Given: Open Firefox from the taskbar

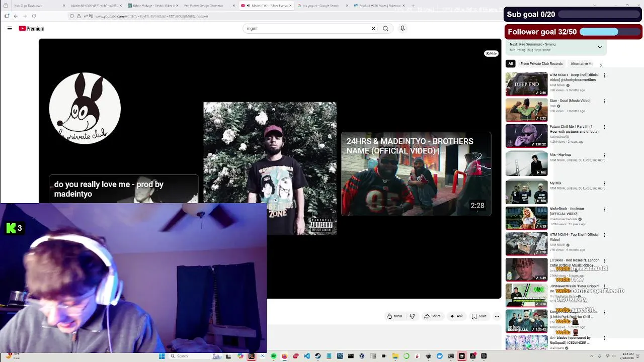Looking at the screenshot, I should click(284, 356).
